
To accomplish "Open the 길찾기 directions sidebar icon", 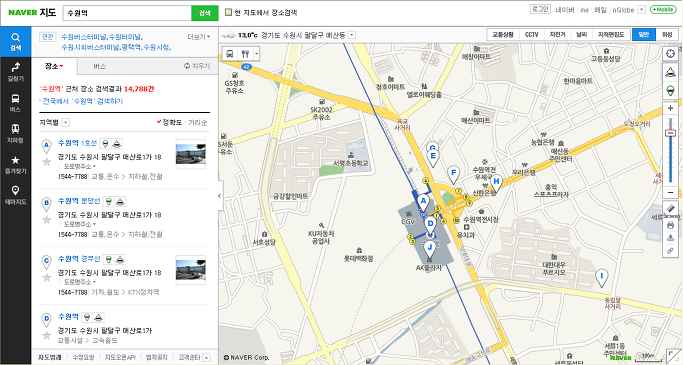I will [15, 72].
